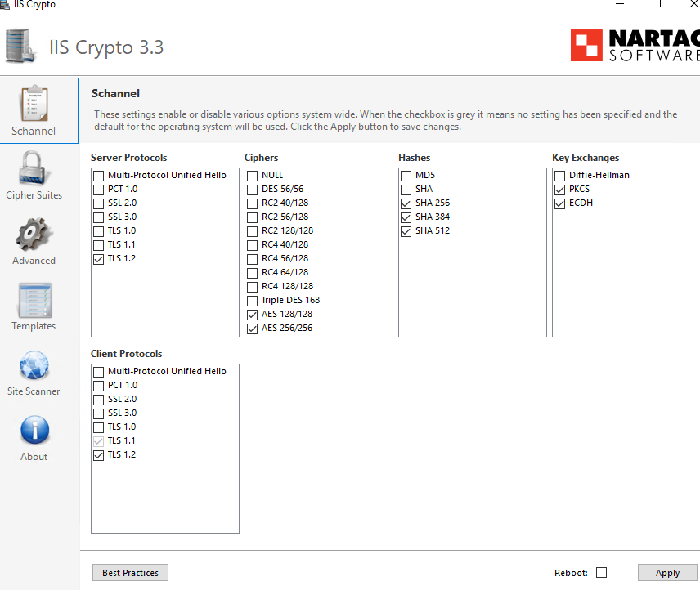Enable Client Protocols TLS 1.0

coord(99,427)
